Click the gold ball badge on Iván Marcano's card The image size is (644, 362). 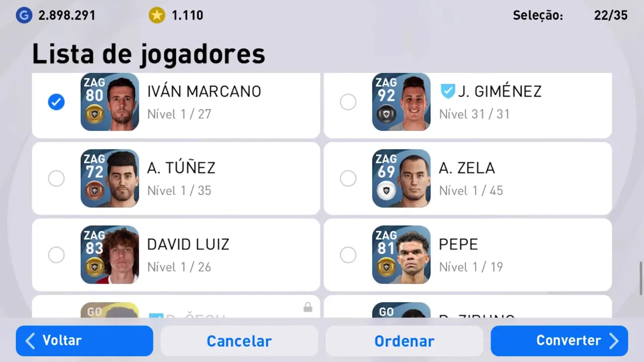[94, 114]
